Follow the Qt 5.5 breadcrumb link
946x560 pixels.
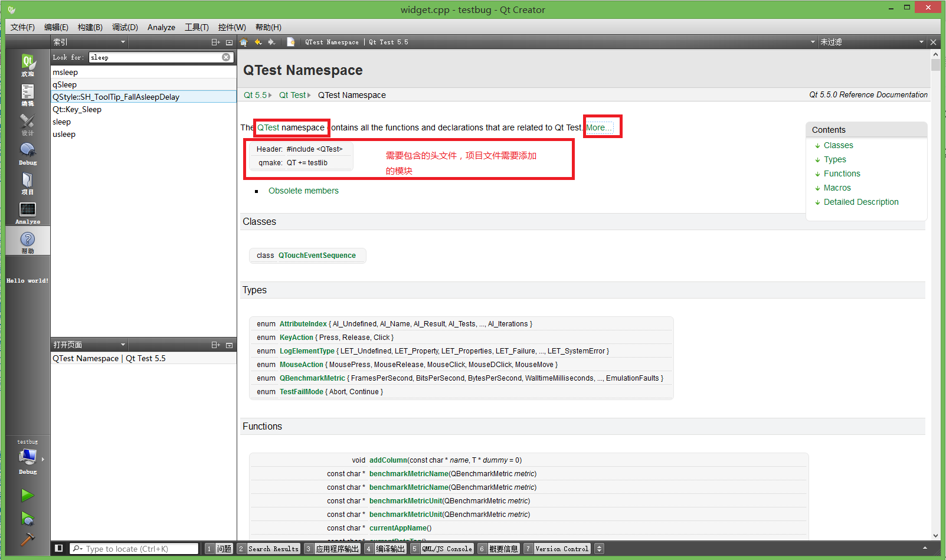pyautogui.click(x=255, y=95)
